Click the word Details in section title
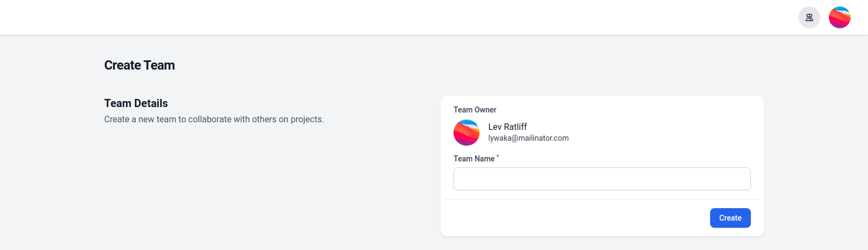The width and height of the screenshot is (868, 250). [151, 103]
